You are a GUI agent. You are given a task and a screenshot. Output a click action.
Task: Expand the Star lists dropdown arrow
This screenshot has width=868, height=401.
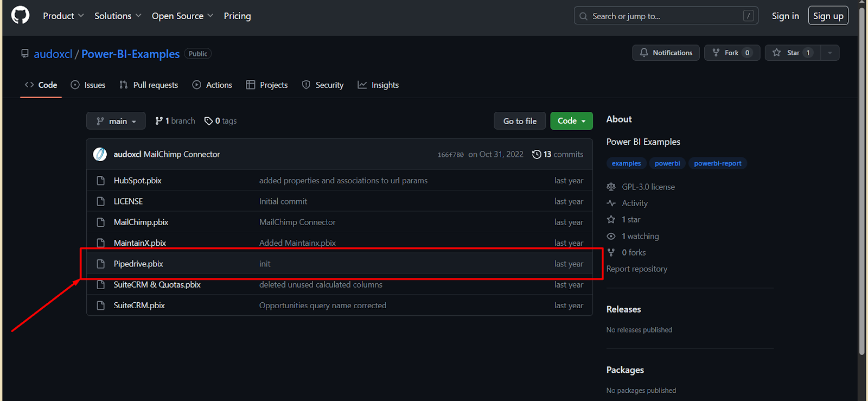pyautogui.click(x=830, y=53)
